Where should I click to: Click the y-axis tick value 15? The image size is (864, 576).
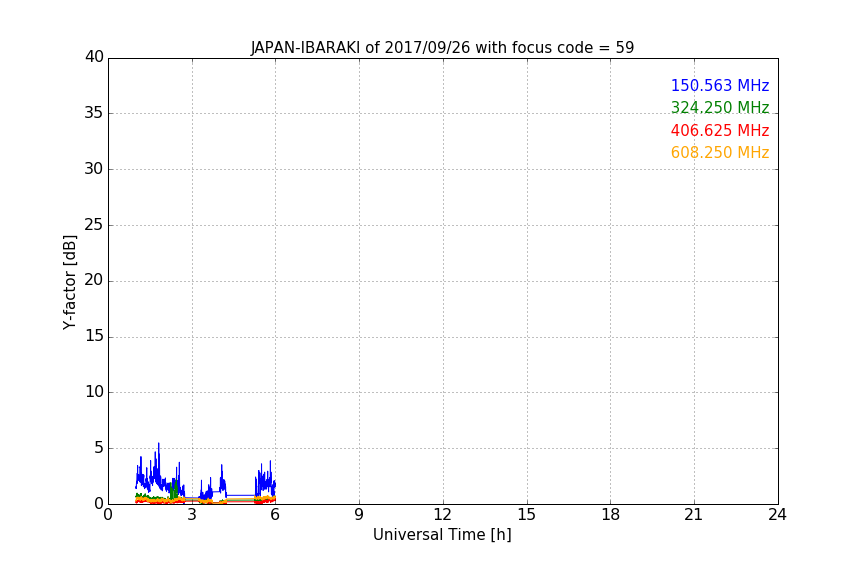(x=94, y=336)
